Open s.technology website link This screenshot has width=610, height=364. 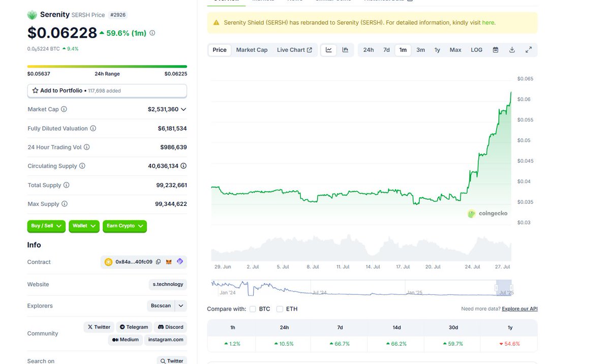168,284
